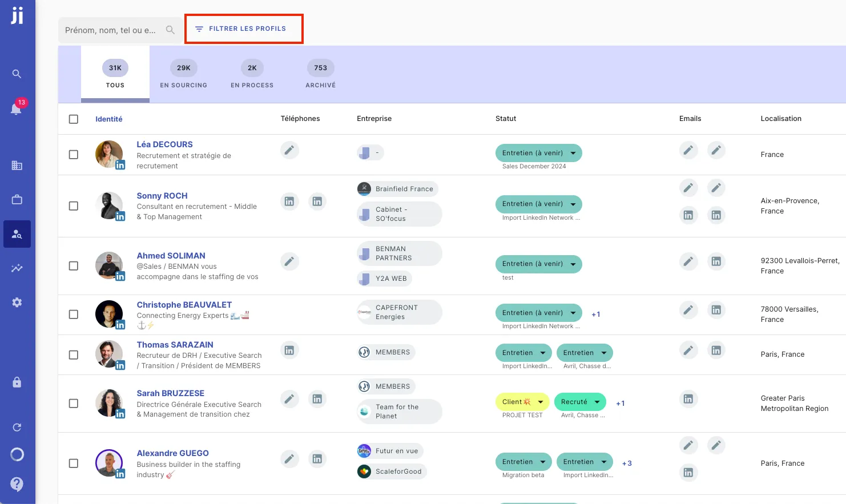Click the FILTRER LES PROFILS button
Viewport: 846px width, 504px height.
[244, 27]
